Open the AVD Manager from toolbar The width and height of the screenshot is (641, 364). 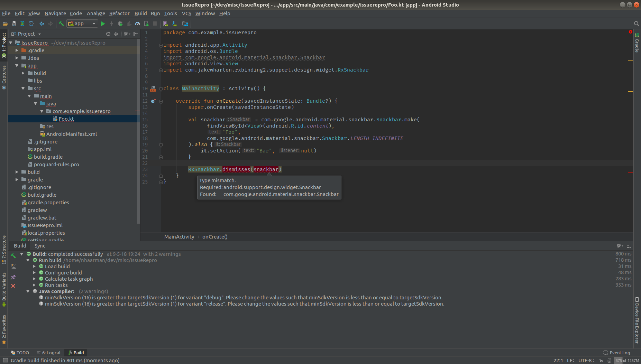(166, 24)
